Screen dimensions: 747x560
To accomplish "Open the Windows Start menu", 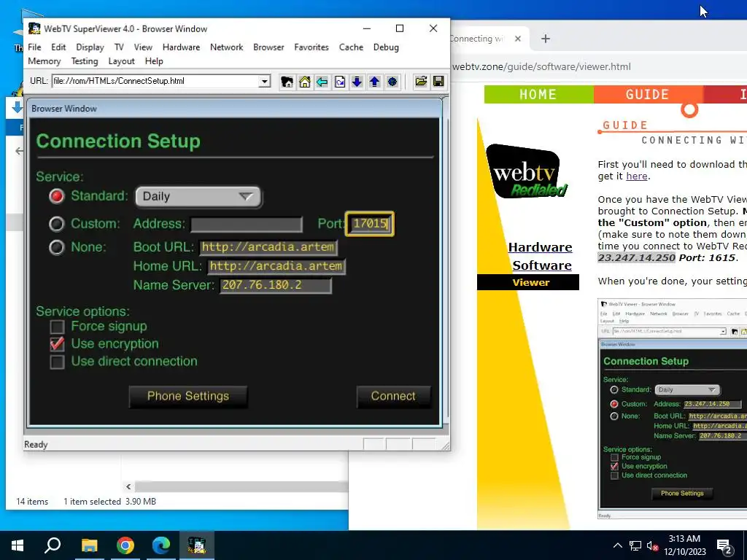I will pos(18,545).
